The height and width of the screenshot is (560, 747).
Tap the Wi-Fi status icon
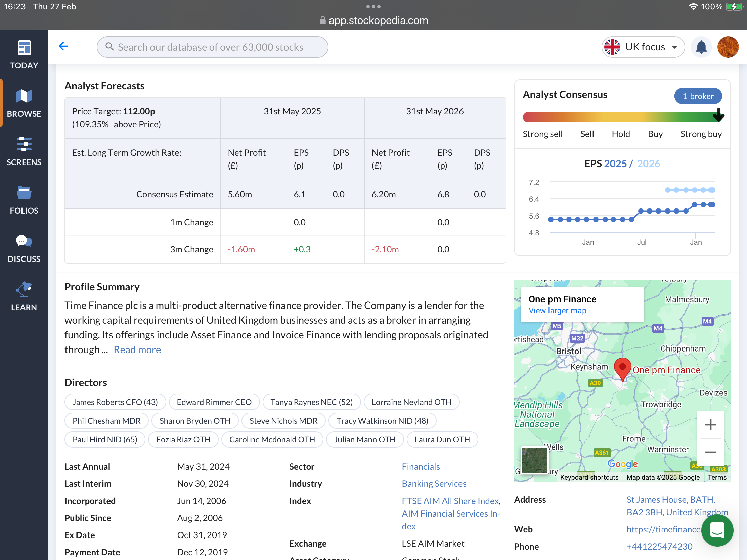[x=693, y=7]
